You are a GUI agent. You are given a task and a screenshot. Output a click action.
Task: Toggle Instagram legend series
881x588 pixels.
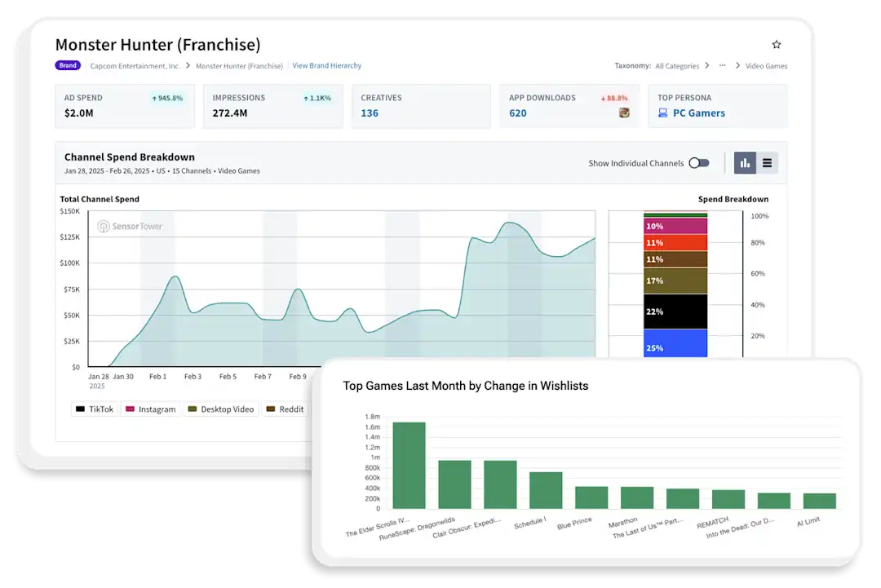151,409
